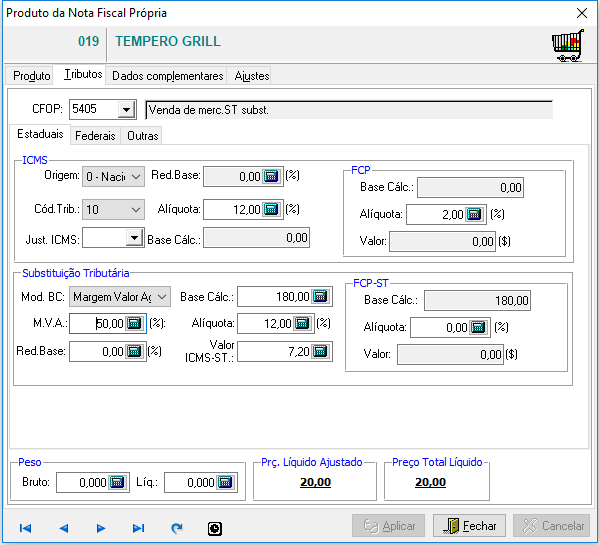Open calculator for ST Red.Base field
This screenshot has height=545, width=600.
134,351
